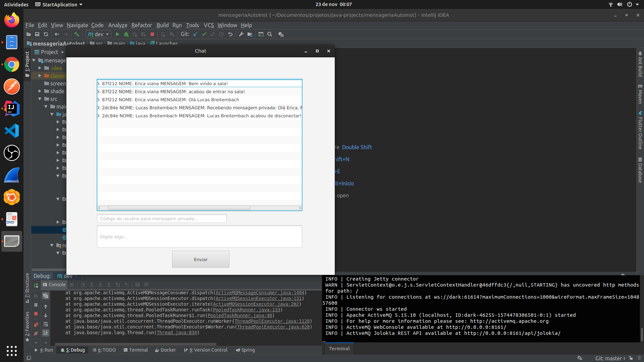The width and height of the screenshot is (644, 362).
Task: Open Search Everywhere magnifier icon
Action: 270,34
